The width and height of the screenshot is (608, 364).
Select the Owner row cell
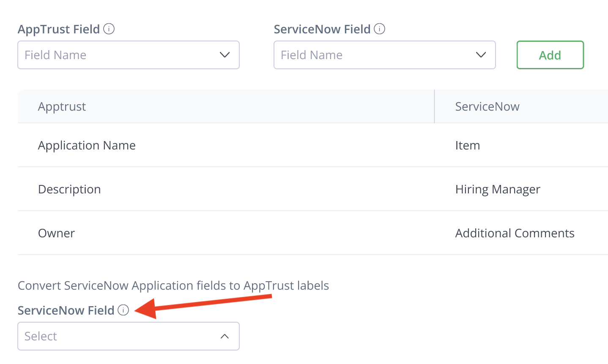coord(226,233)
